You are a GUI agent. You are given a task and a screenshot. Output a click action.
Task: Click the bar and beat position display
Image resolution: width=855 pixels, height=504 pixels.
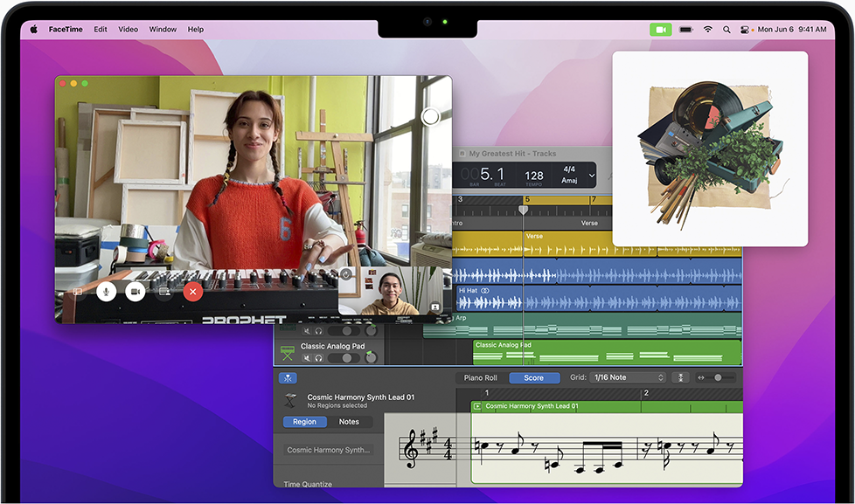tap(483, 176)
